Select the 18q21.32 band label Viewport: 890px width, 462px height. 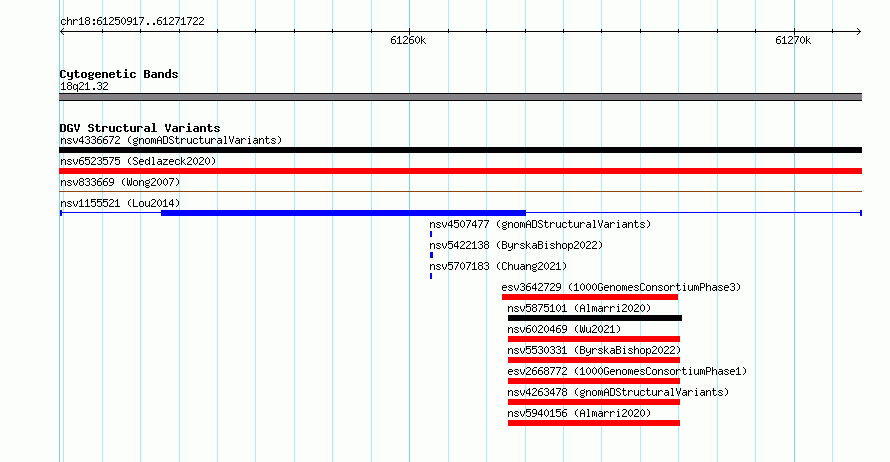click(84, 86)
